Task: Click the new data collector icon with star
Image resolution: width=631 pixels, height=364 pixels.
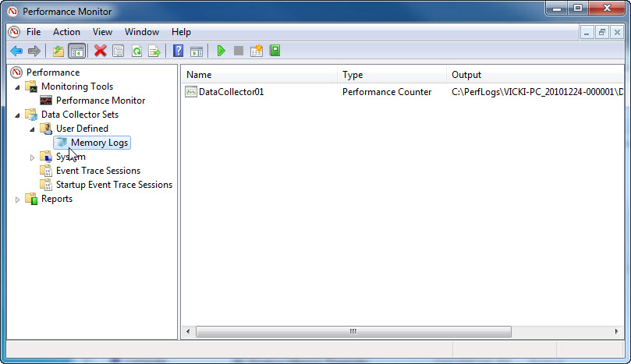Action: click(x=257, y=51)
